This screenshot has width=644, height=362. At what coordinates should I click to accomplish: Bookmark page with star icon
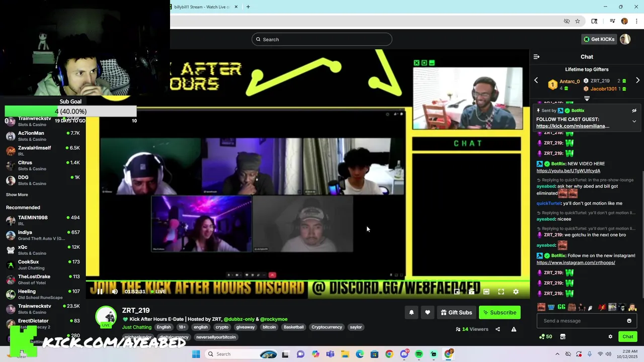[578, 21]
